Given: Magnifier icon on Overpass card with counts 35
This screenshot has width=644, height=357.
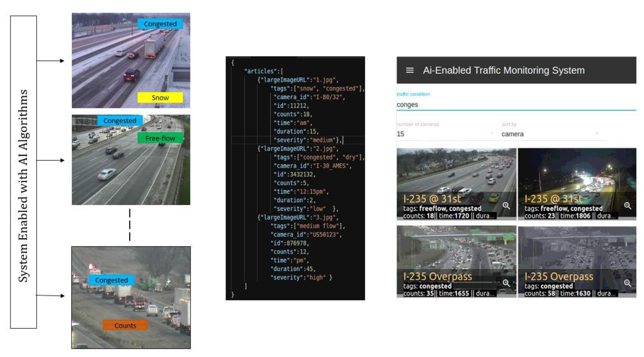Looking at the screenshot, I should pyautogui.click(x=506, y=283).
